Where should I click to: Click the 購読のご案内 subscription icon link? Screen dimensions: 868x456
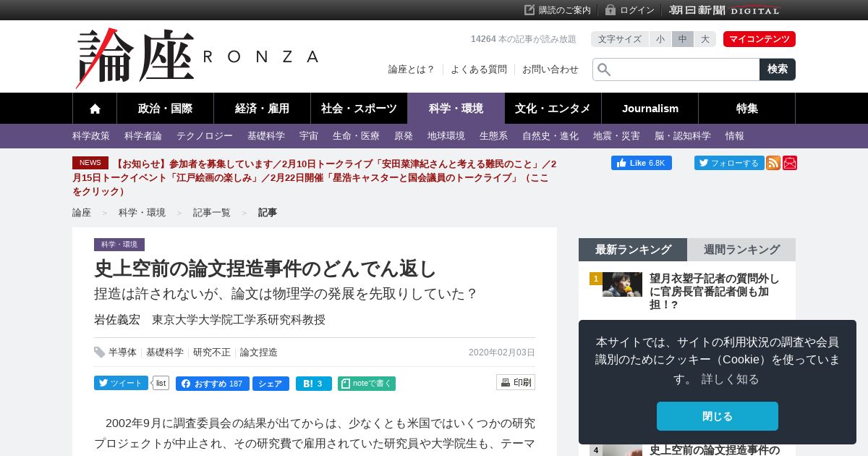click(557, 10)
